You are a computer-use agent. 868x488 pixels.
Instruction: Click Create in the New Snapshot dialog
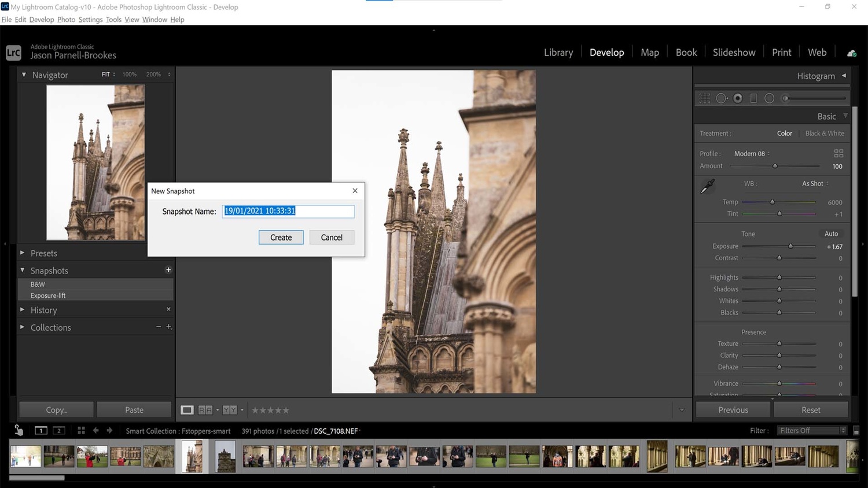[x=281, y=238]
